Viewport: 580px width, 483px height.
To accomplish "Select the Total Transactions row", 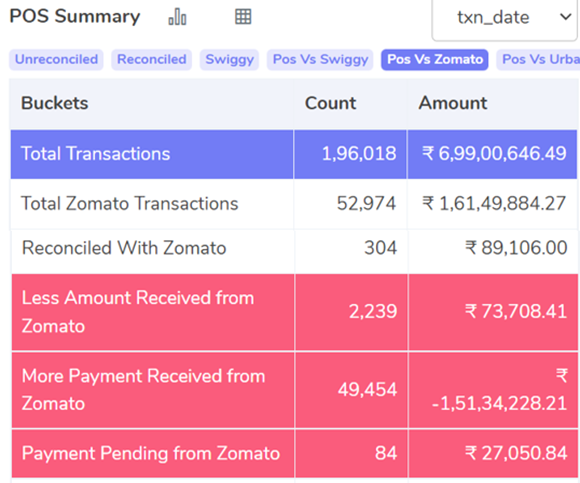I will (x=294, y=154).
